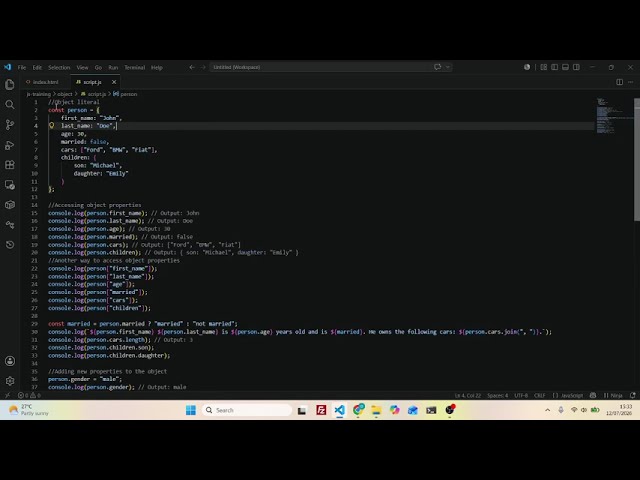The width and height of the screenshot is (640, 480).
Task: Open FileZilla from the taskbar
Action: (x=321, y=410)
